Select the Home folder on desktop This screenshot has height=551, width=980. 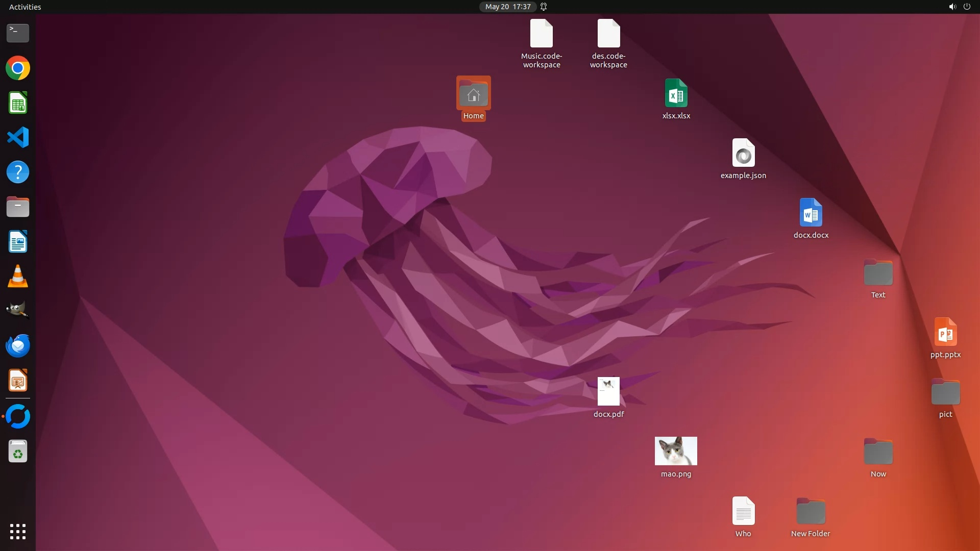click(473, 94)
